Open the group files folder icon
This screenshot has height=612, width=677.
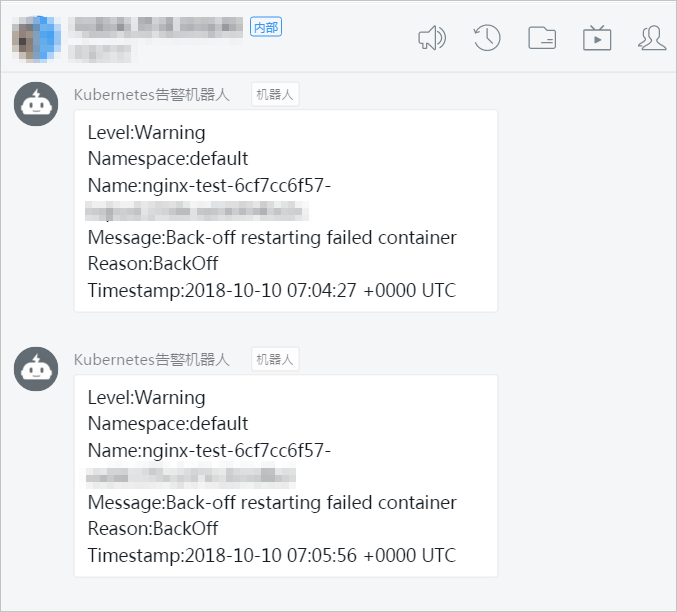[542, 38]
